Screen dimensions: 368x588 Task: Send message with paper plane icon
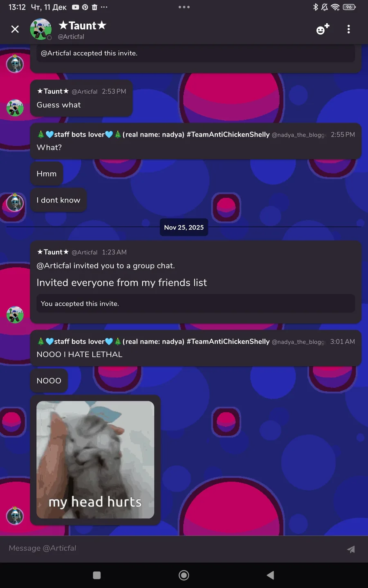pos(351,549)
